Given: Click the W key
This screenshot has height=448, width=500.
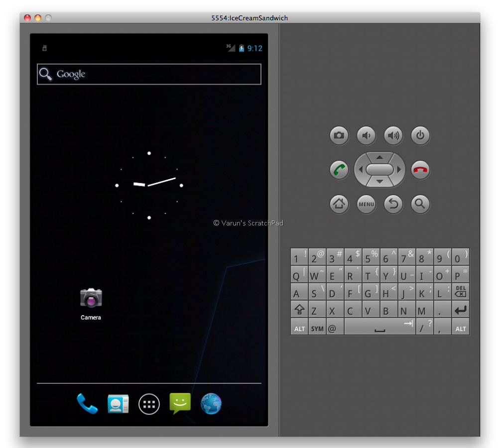Looking at the screenshot, I should click(317, 274).
